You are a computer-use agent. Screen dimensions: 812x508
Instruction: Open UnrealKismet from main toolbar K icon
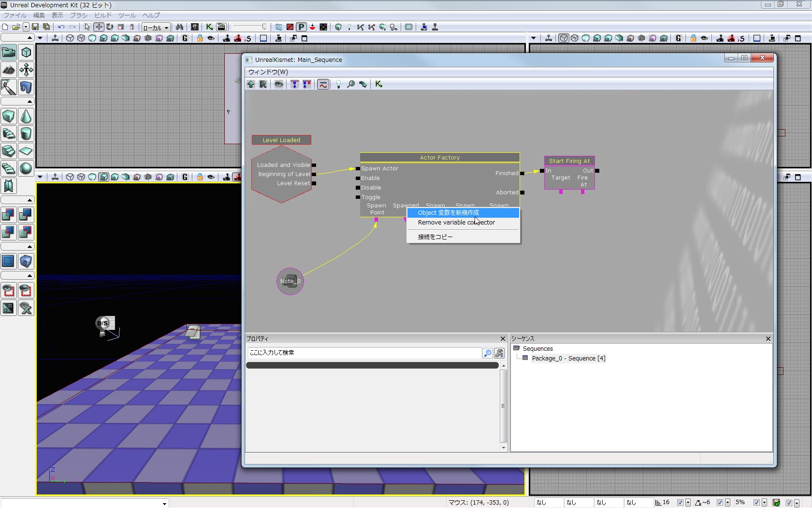(x=209, y=27)
